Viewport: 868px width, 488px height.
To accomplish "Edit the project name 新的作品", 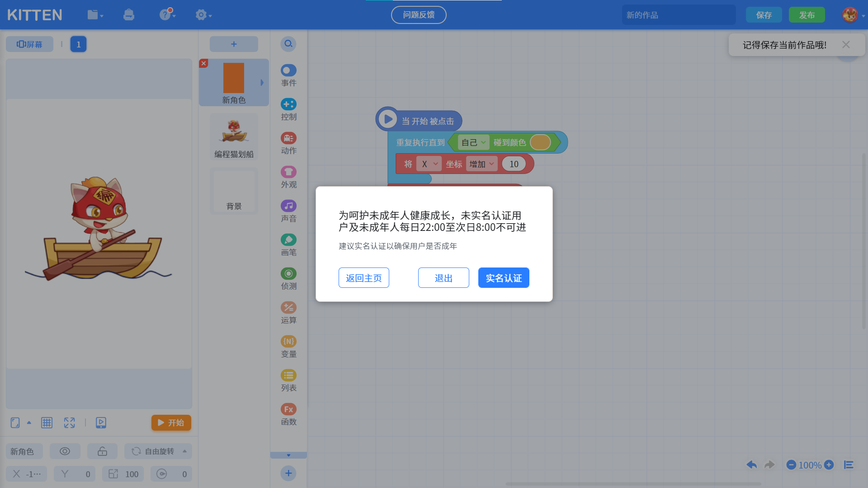I will pyautogui.click(x=679, y=15).
